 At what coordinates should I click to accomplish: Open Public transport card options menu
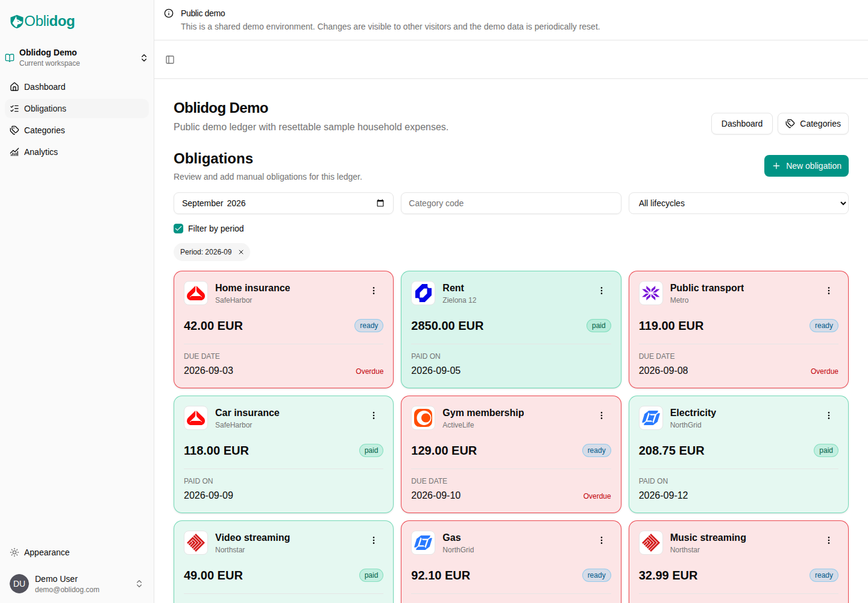pyautogui.click(x=829, y=291)
